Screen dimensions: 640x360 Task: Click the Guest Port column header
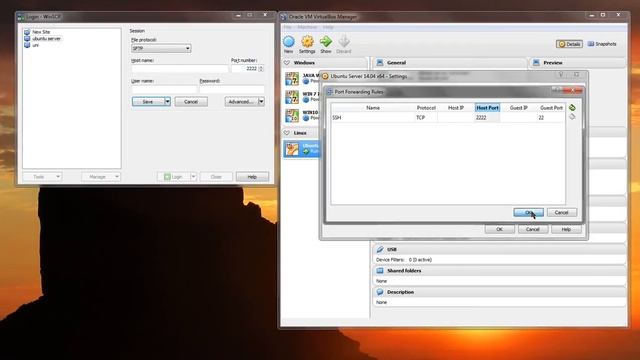point(551,108)
